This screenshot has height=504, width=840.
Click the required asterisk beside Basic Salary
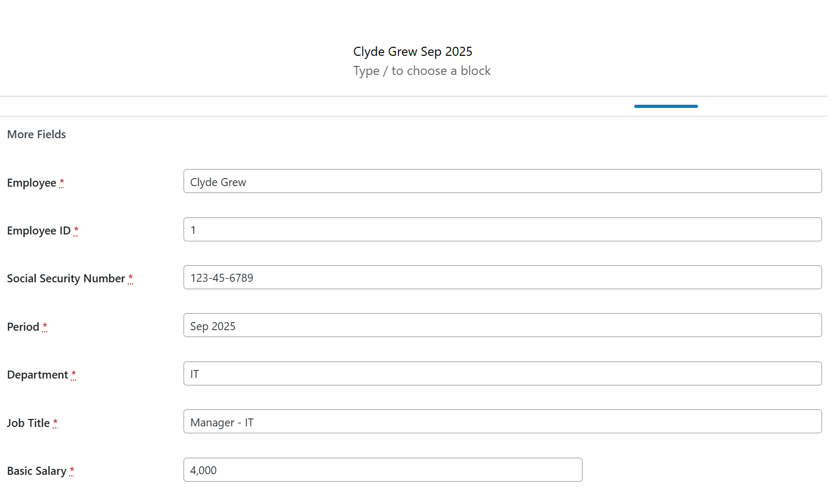pos(72,471)
